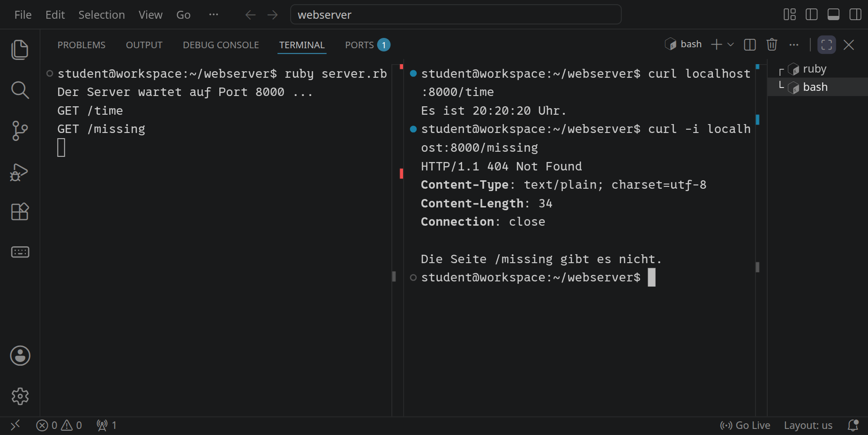Open the launch profile dropdown chevron
Viewport: 868px width, 435px height.
coord(730,44)
